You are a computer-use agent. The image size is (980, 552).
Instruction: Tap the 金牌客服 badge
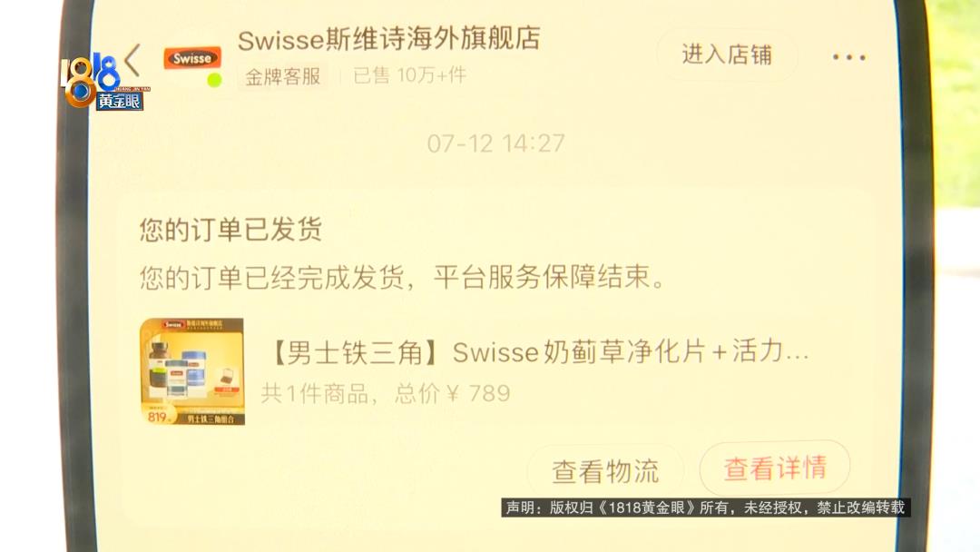click(282, 77)
